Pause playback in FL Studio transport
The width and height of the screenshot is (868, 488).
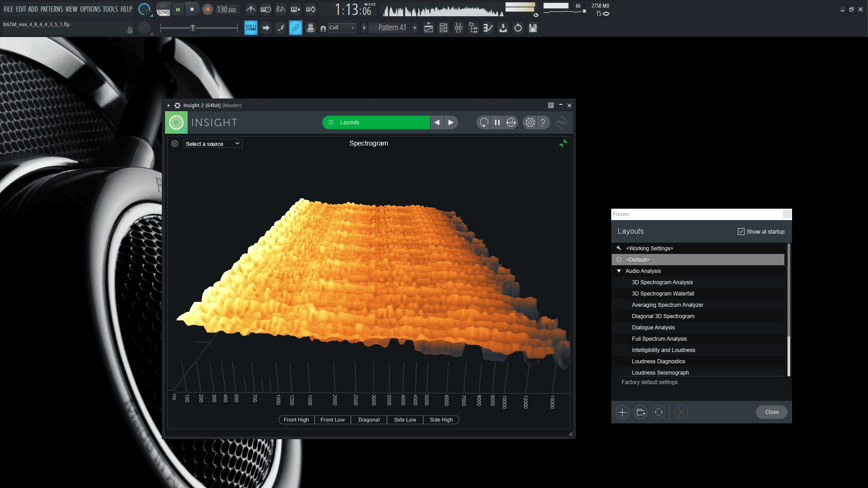[178, 9]
